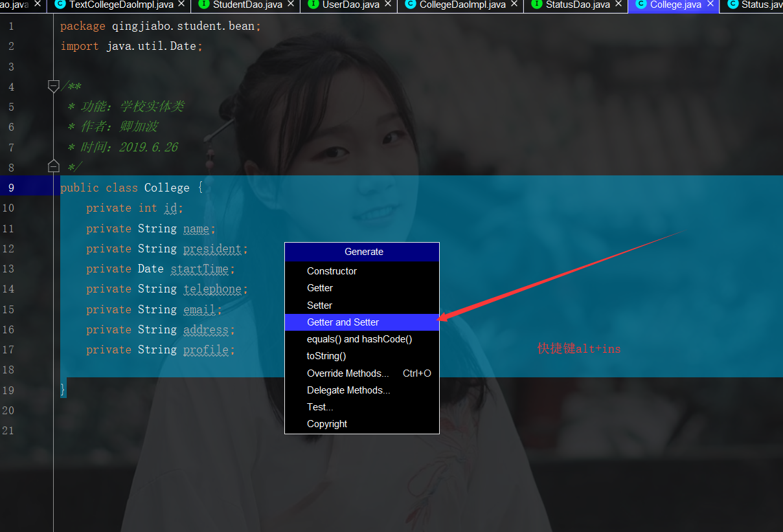Click line number 1 in gutter
This screenshot has width=783, height=532.
coord(11,27)
